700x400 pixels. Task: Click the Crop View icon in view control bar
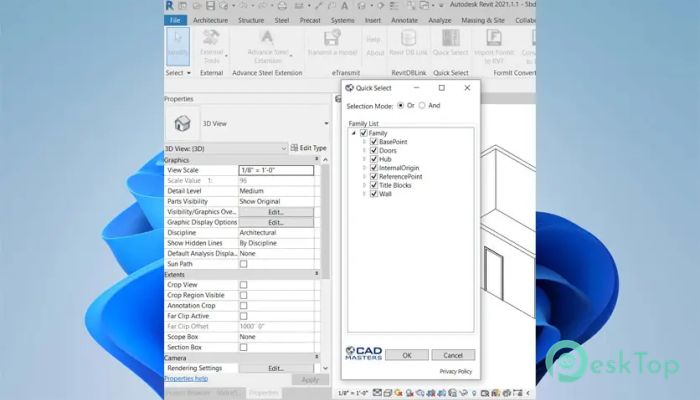pos(431,393)
